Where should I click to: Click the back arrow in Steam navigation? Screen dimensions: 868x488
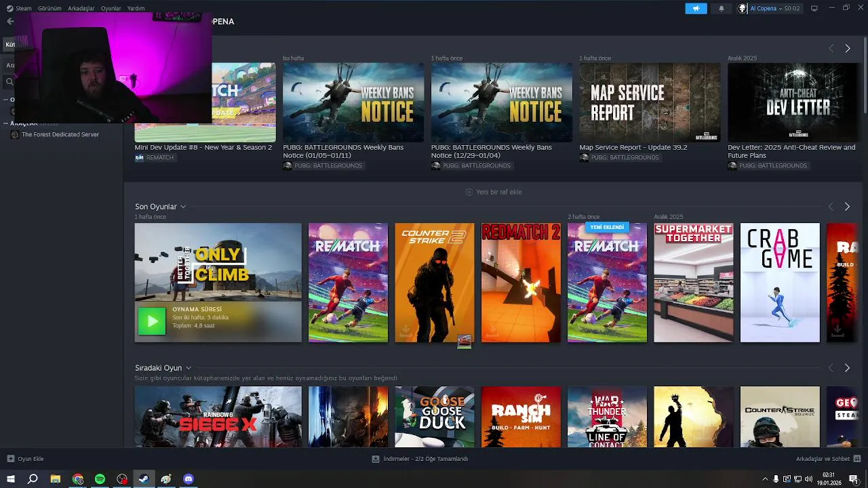9,21
